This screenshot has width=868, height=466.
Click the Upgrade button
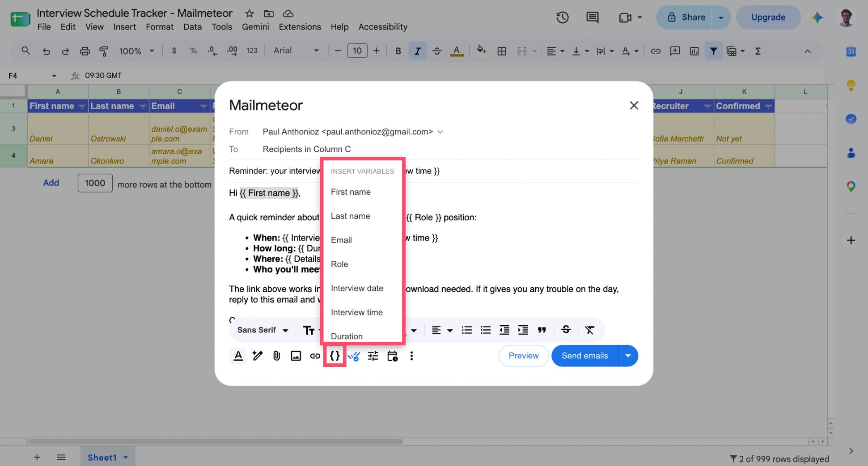(768, 17)
